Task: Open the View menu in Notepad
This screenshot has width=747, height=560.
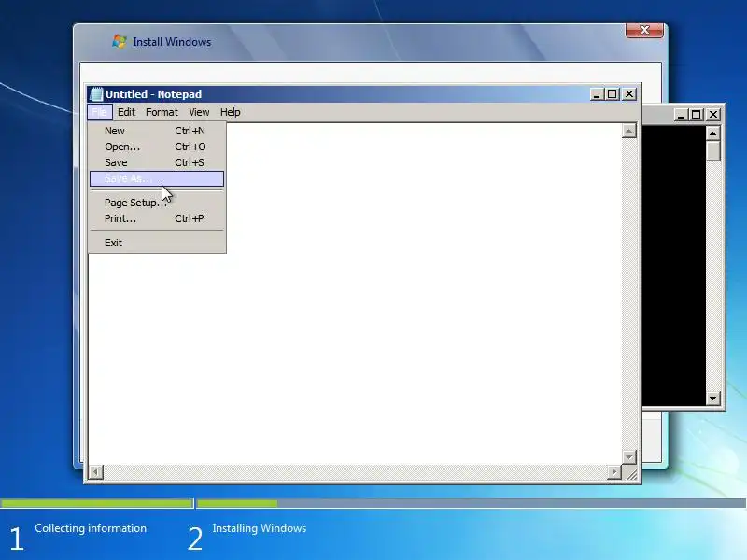Action: click(199, 112)
